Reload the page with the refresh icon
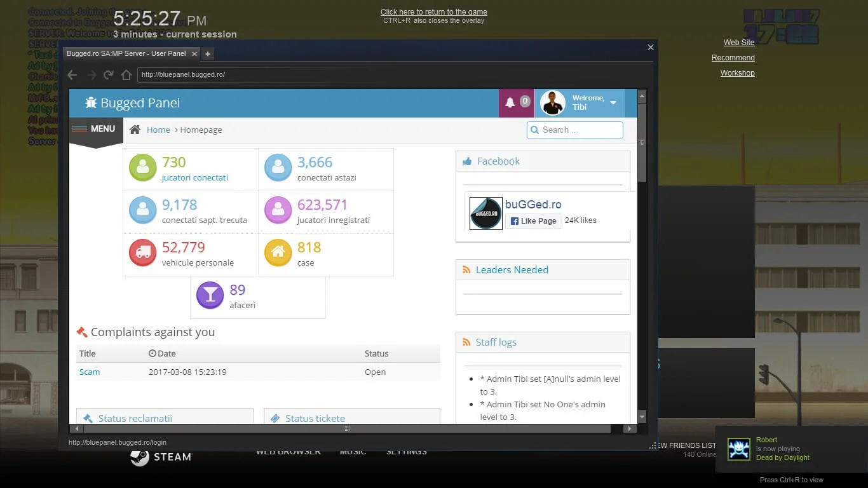Viewport: 868px width, 488px height. (109, 75)
